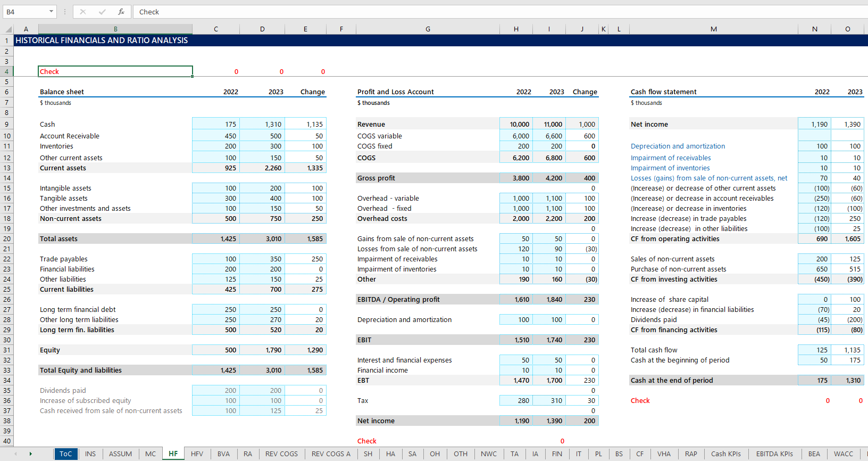Click the Insert Function fx icon

[x=121, y=12]
